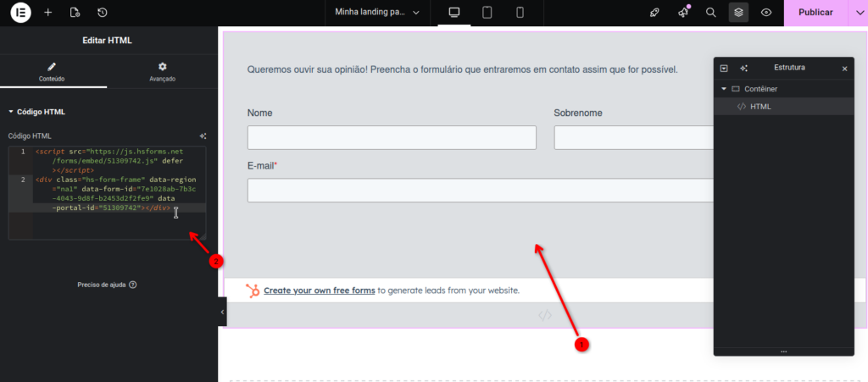
Task: Preview changes with the eye icon
Action: [766, 13]
